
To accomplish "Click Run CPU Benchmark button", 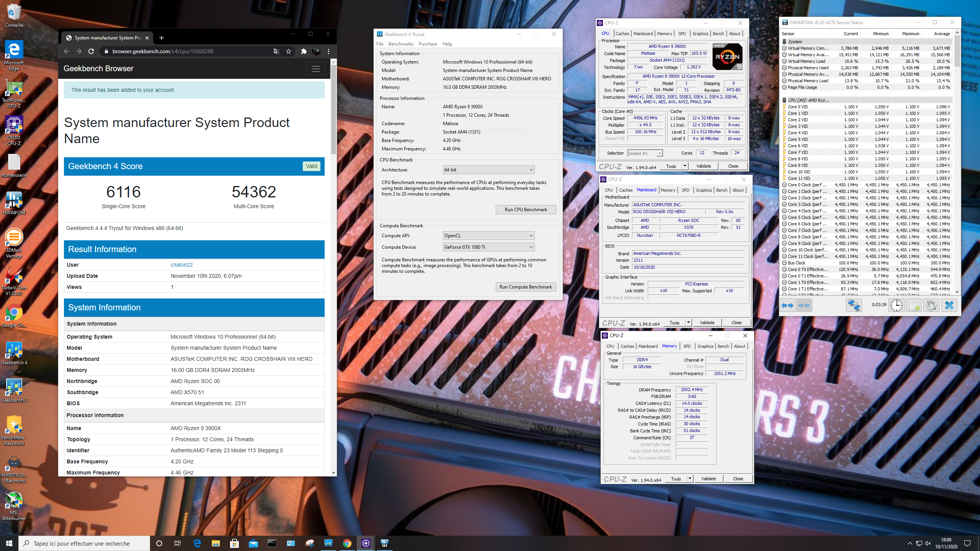I will pyautogui.click(x=526, y=210).
